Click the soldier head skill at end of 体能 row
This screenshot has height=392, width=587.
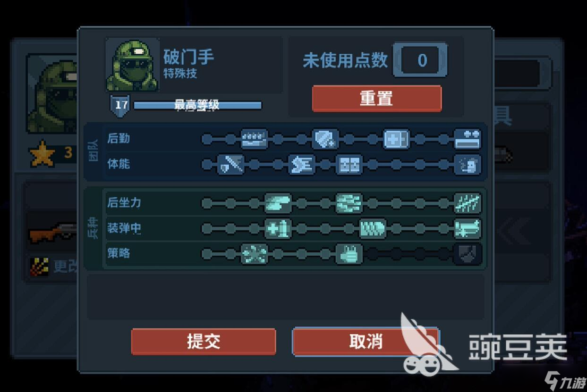468,165
